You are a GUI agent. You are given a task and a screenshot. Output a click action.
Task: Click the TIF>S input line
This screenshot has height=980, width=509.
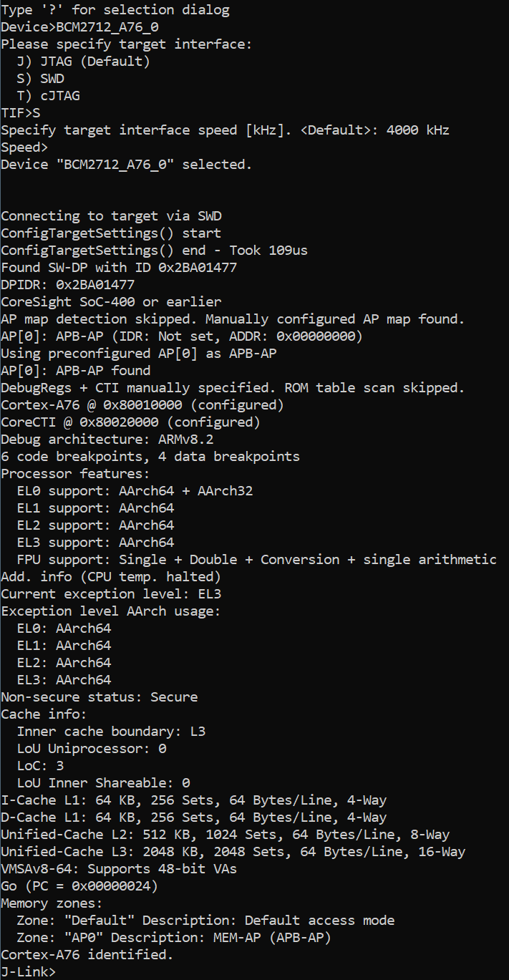pyautogui.click(x=21, y=113)
